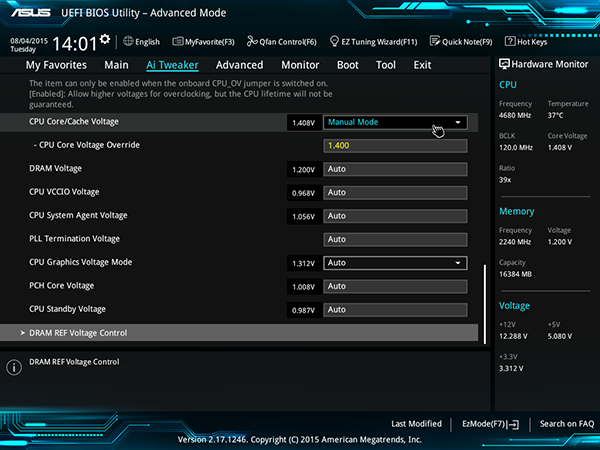Open the CPU Graphics Voltage Mode dropdown
This screenshot has height=450, width=600.
(395, 263)
